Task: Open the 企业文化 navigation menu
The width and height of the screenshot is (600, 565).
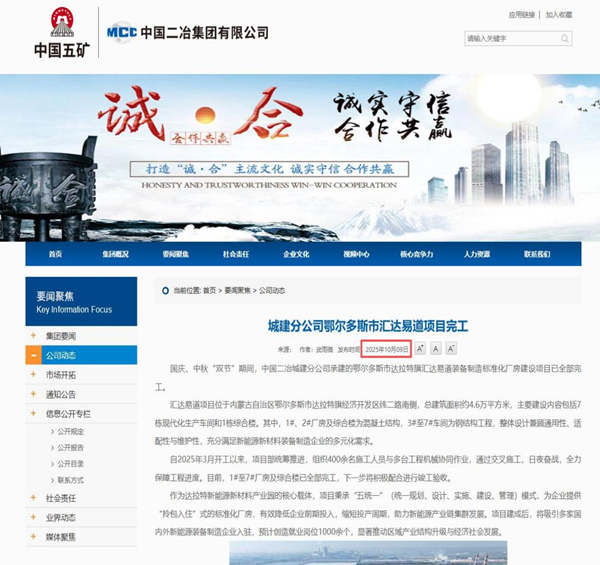Action: pos(295,254)
